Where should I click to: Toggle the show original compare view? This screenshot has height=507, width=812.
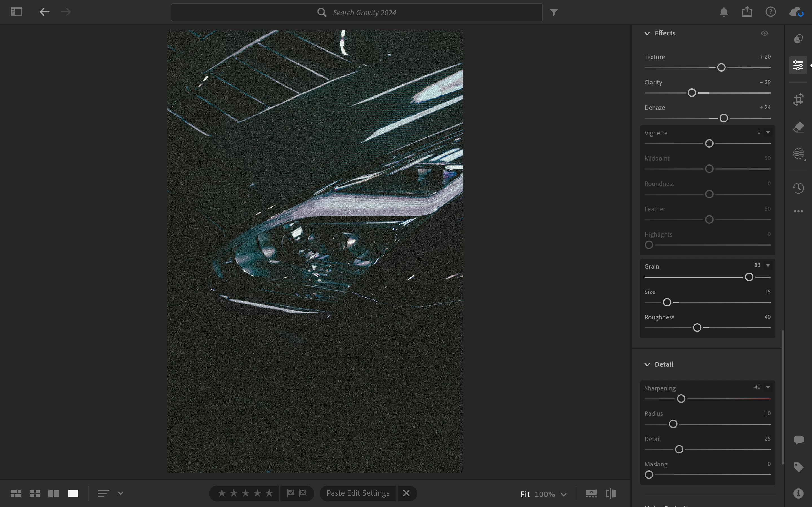(x=610, y=493)
